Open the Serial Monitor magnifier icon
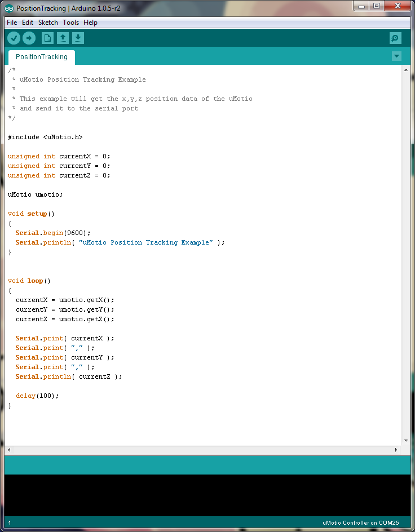This screenshot has height=532, width=415. (395, 38)
